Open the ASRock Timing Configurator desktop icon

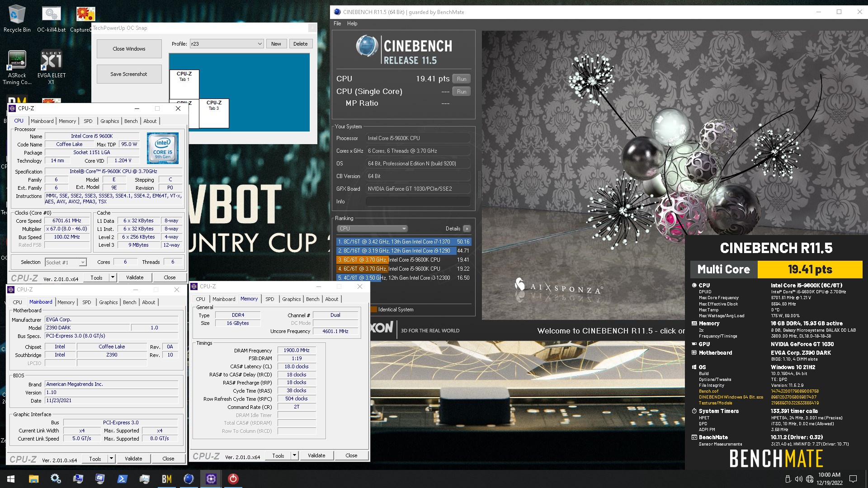point(17,67)
